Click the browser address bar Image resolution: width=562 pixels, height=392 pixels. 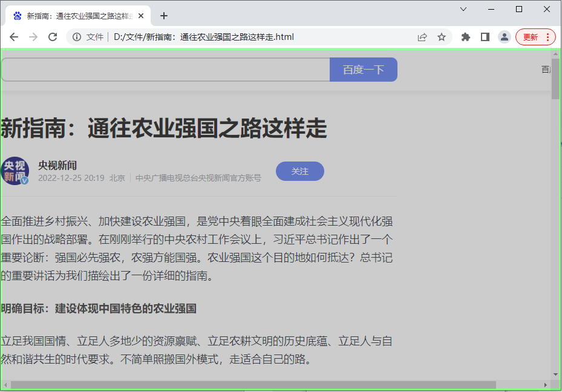[x=242, y=36]
